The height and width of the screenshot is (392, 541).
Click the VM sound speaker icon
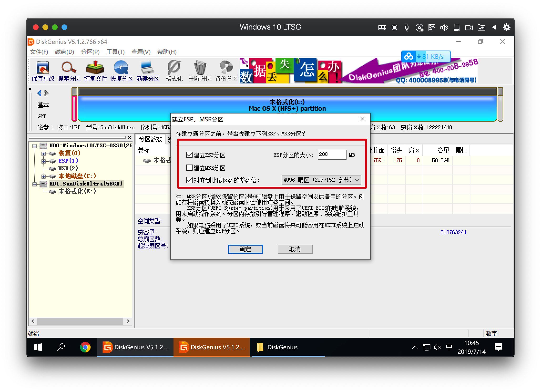click(x=444, y=27)
